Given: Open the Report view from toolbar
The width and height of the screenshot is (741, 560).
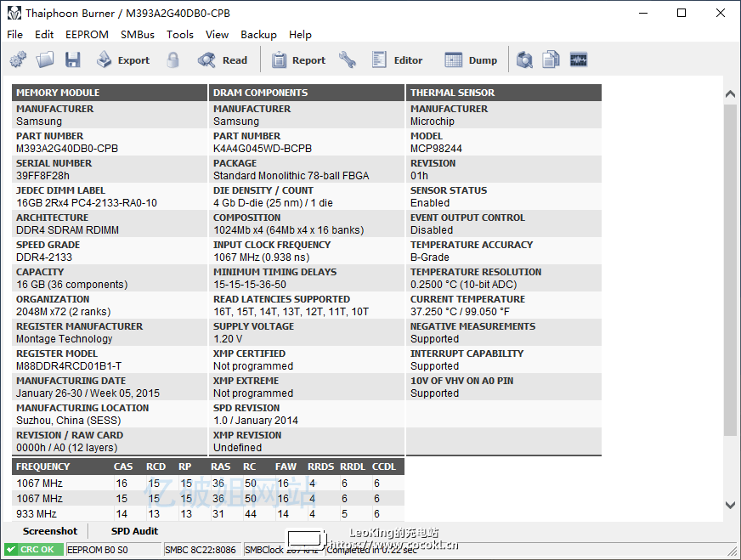Looking at the screenshot, I should pos(298,60).
